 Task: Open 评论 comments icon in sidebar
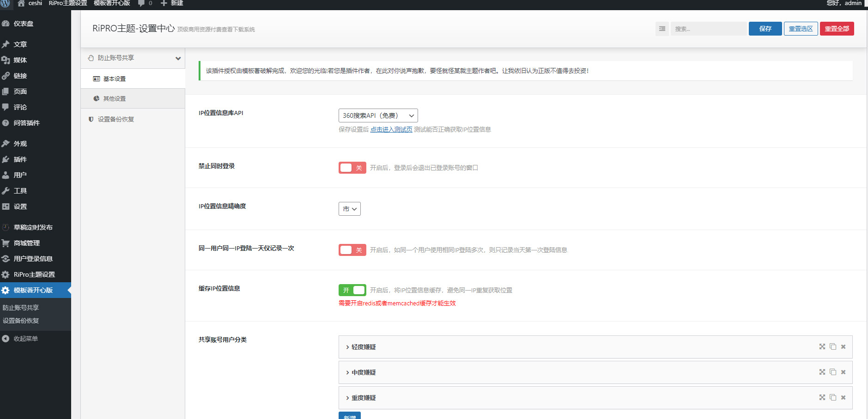point(6,107)
